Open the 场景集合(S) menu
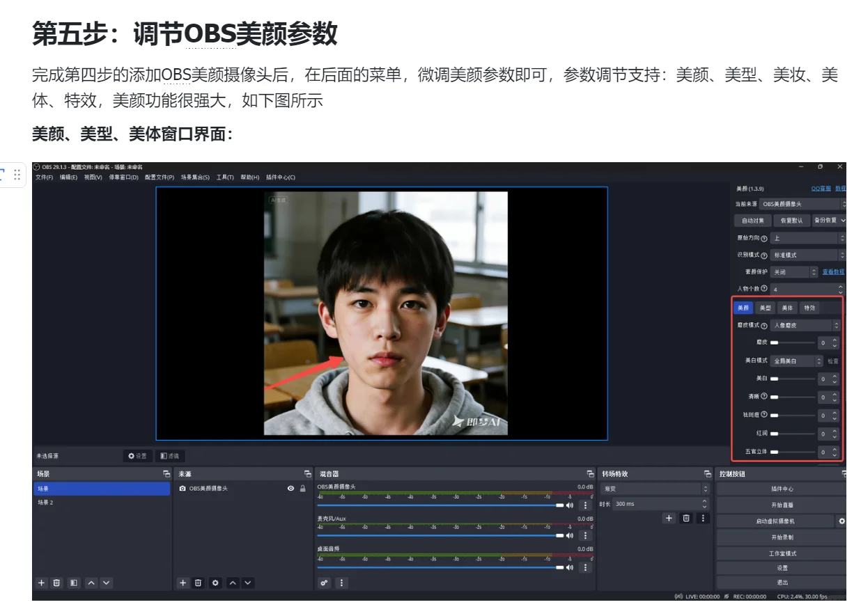Screen dimensions: 861x616 pyautogui.click(x=195, y=177)
